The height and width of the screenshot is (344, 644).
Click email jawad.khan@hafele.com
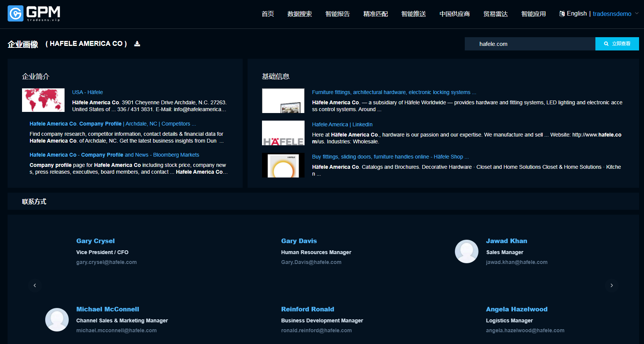pos(517,262)
